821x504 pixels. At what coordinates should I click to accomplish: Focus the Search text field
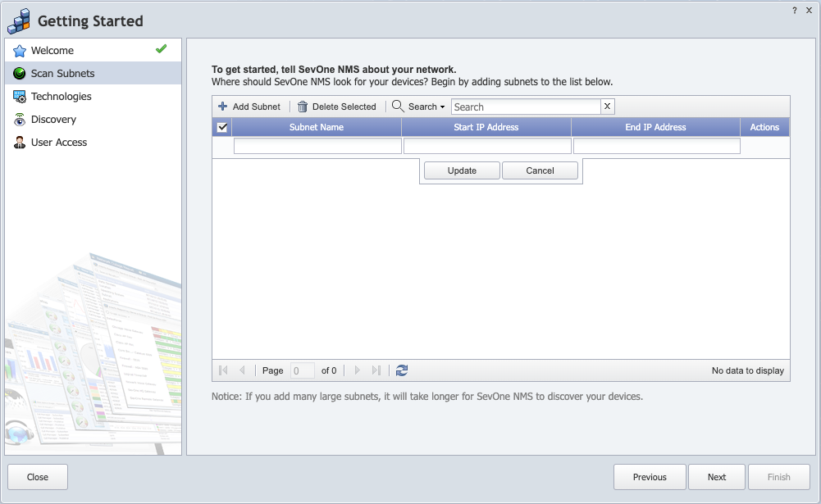(526, 107)
